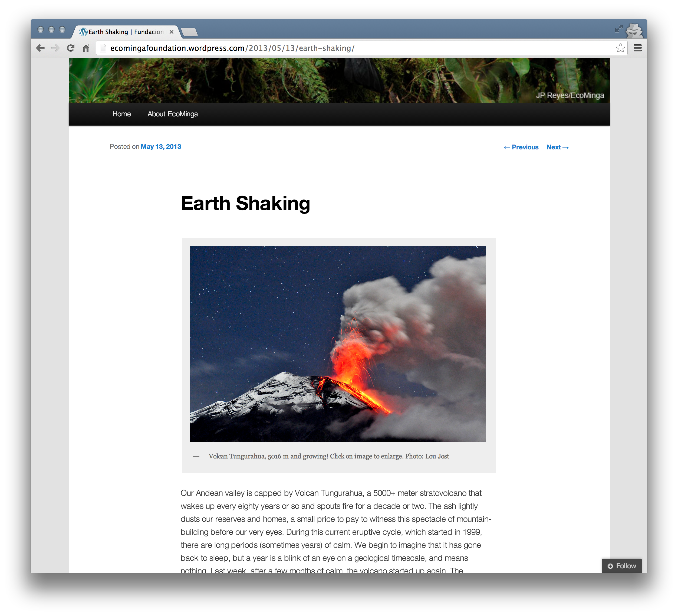The width and height of the screenshot is (678, 616).
Task: Enlarge the Tungurahua volcano image
Action: [x=338, y=343]
